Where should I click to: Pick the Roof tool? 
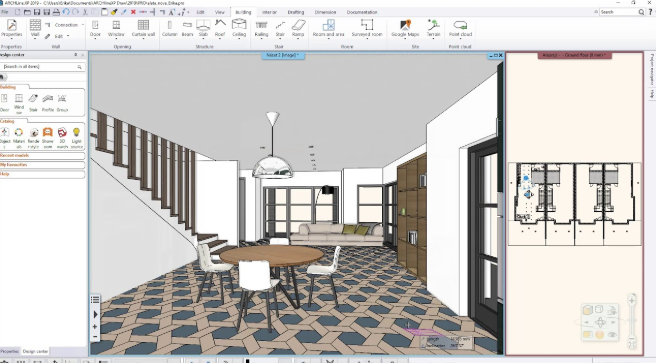(220, 28)
